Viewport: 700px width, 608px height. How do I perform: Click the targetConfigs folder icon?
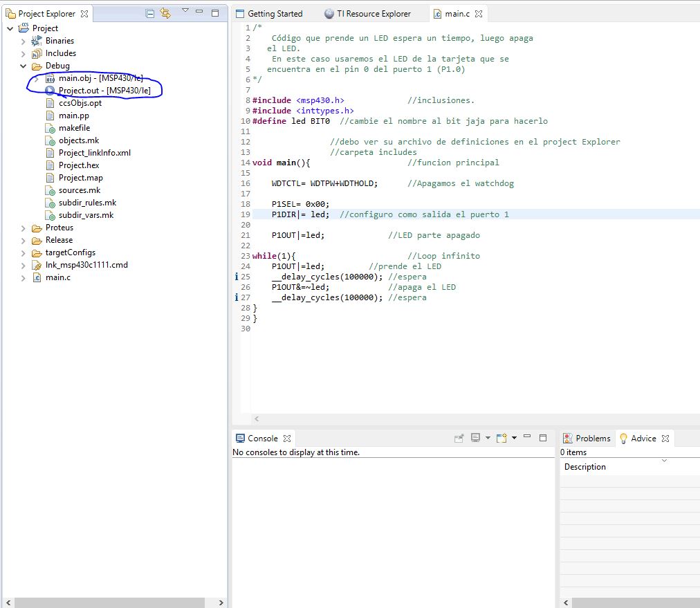click(37, 254)
